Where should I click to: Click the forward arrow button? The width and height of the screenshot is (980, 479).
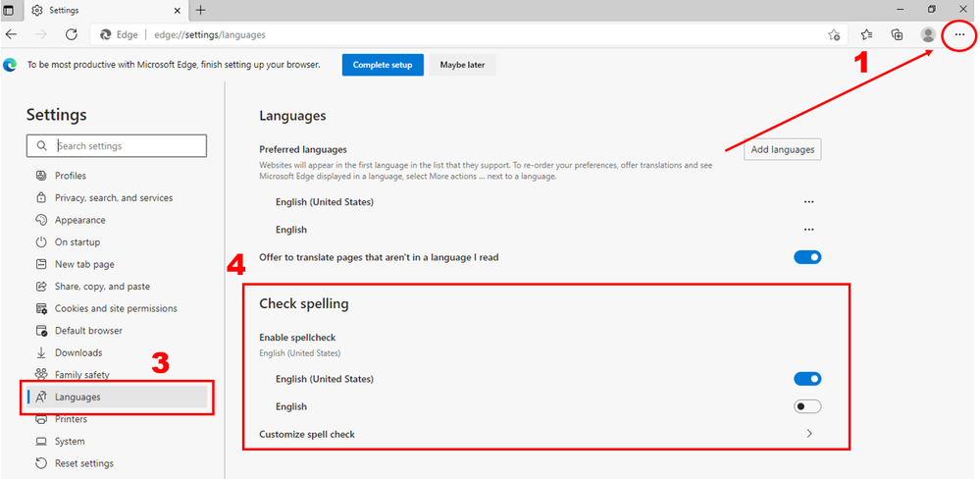pos(41,35)
